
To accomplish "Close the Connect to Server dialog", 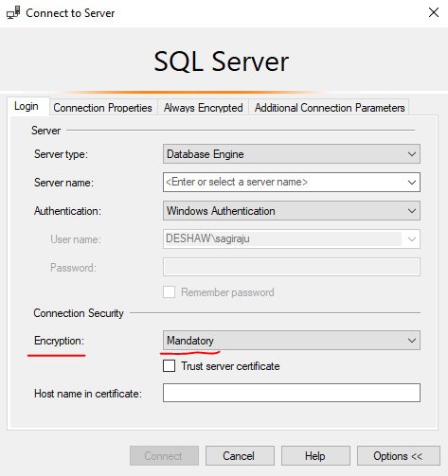I will (x=434, y=12).
